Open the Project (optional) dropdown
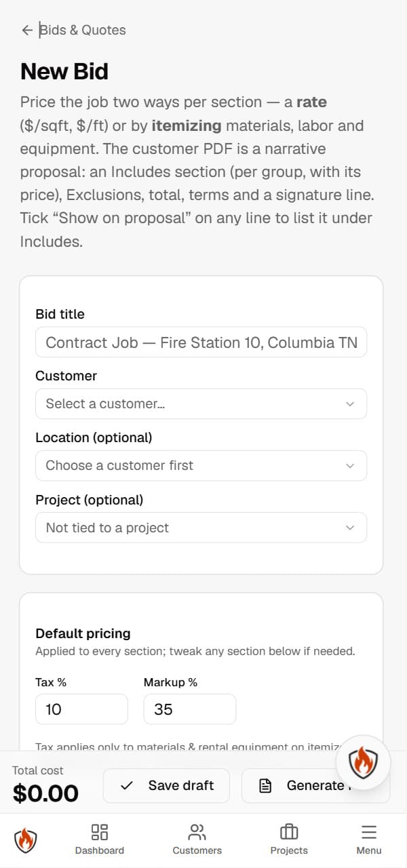 tap(201, 528)
